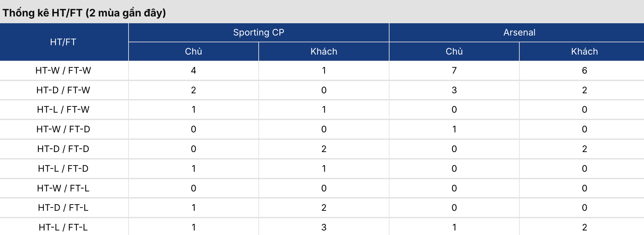
Task: Click the HT-L / FT-L row label
Action: (x=63, y=228)
